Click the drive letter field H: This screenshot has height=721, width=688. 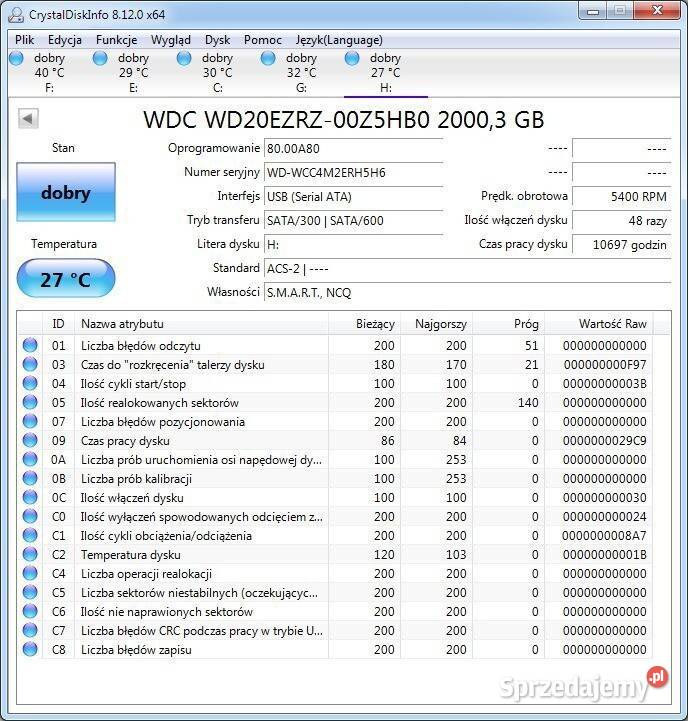point(354,245)
